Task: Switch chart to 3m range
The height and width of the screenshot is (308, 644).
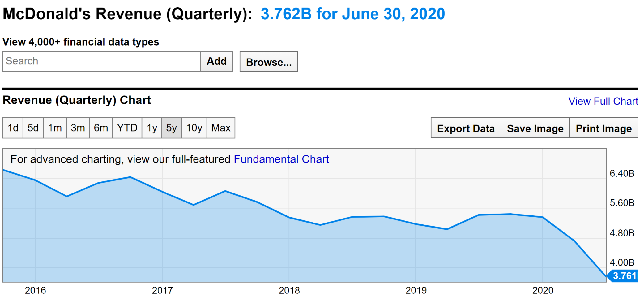Action: [x=78, y=128]
